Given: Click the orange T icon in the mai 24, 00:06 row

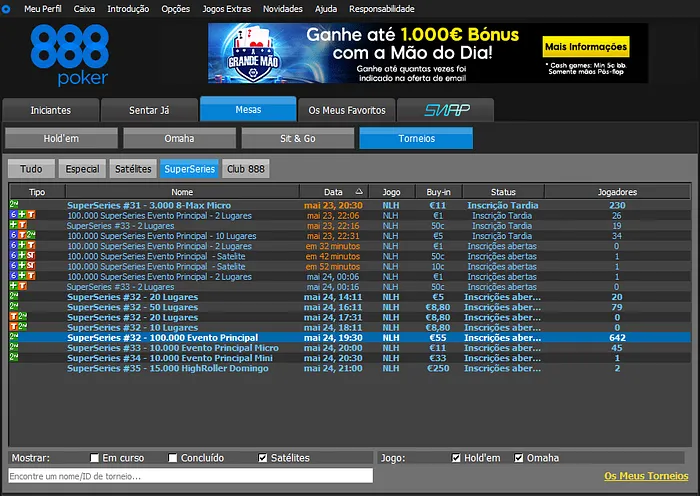Looking at the screenshot, I should [31, 276].
